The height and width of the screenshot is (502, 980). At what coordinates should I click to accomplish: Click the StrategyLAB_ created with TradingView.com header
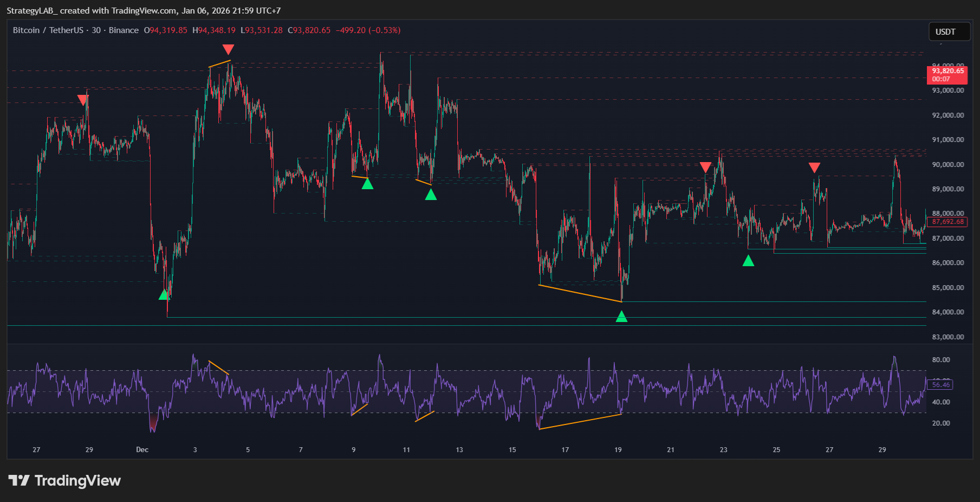click(144, 11)
